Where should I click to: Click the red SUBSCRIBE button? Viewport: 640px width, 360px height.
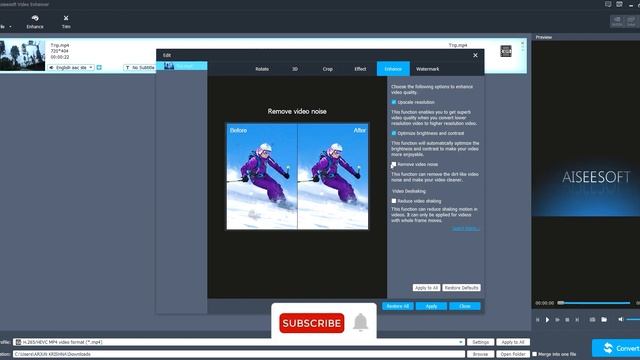point(312,323)
